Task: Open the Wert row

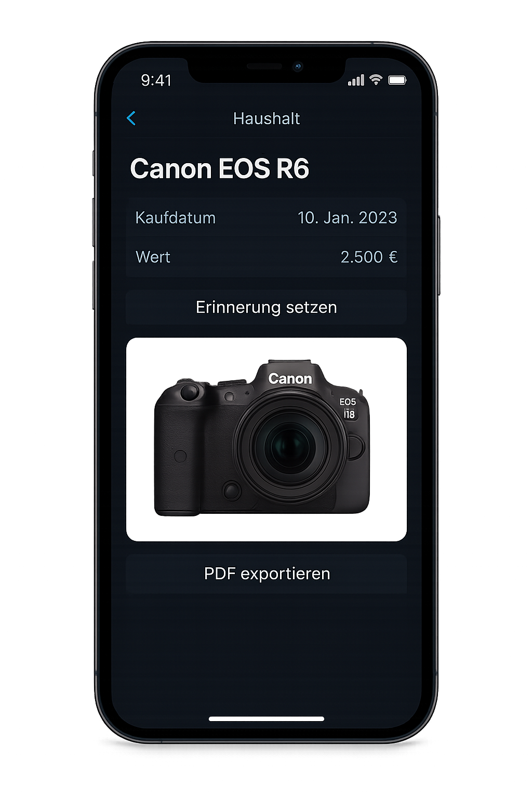Action: [266, 257]
